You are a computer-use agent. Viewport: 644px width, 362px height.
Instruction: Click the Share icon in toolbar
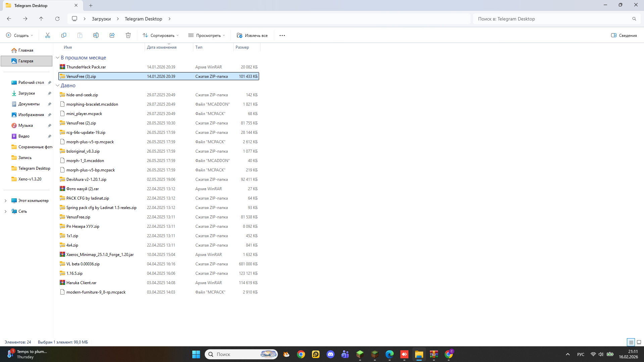(x=112, y=35)
